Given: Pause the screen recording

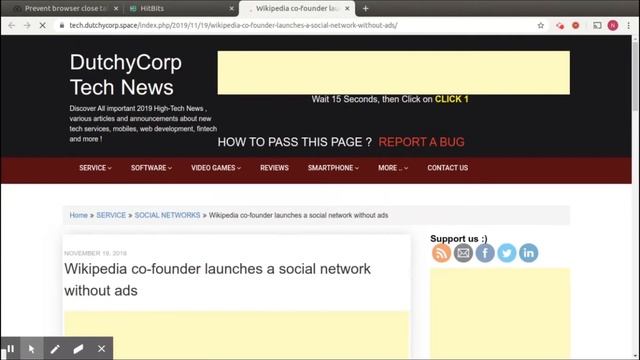Looking at the screenshot, I should tap(11, 349).
